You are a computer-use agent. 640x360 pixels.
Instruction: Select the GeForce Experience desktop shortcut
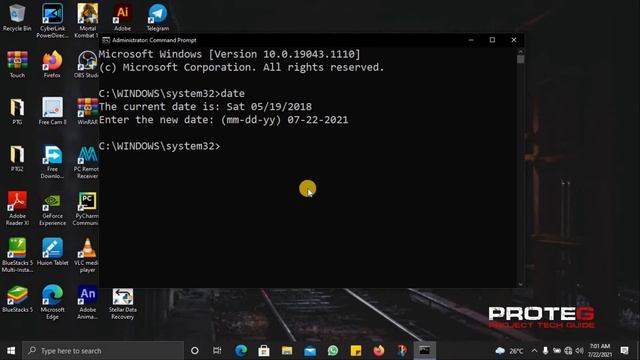(52, 208)
